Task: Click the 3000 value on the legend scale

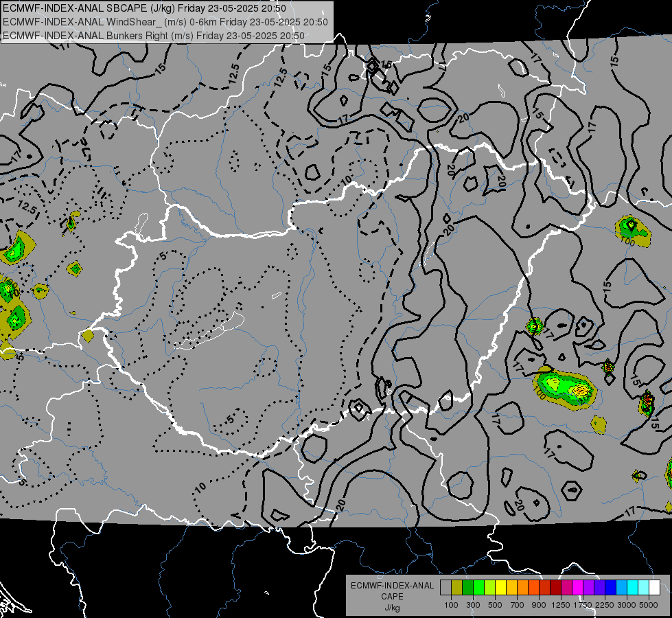Action: 627,605
